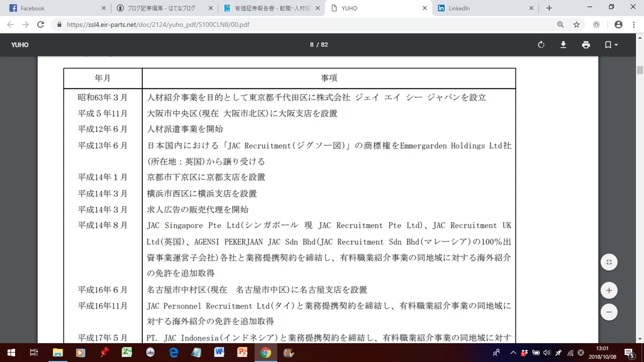This screenshot has height=362, width=644.
Task: Download the YUHO PDF file
Action: click(x=563, y=45)
